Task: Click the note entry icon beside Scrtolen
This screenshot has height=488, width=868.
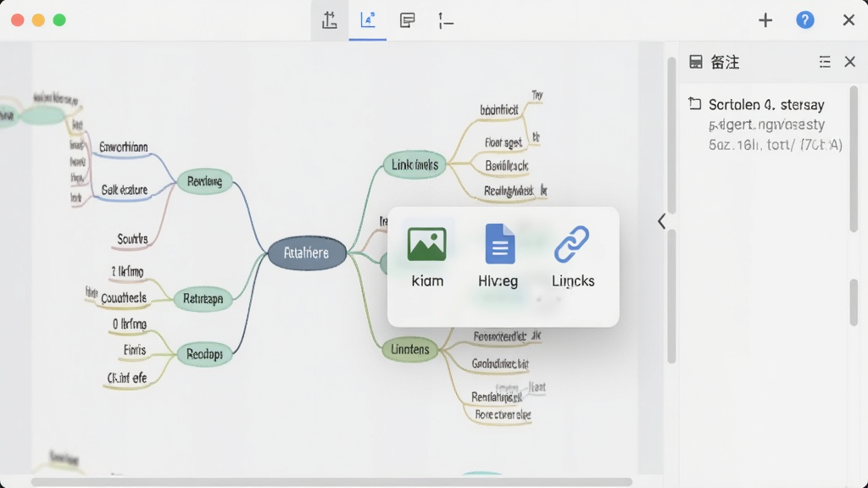Action: tap(695, 103)
